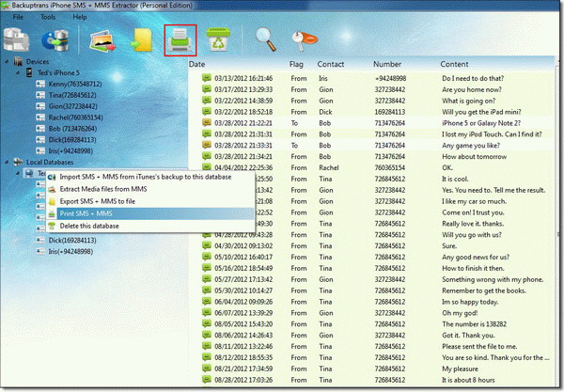Click sent message icon for 03/28/2012 21:22:21
This screenshot has width=564, height=392.
207,122
